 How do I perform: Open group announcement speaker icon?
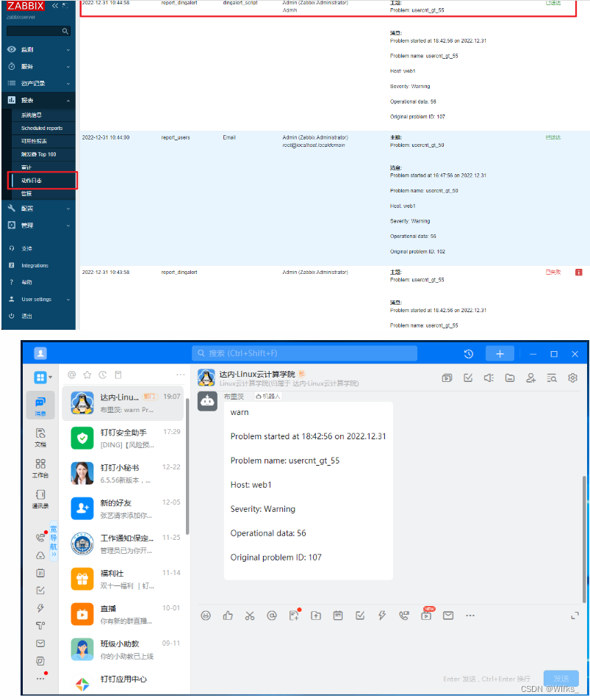click(489, 378)
